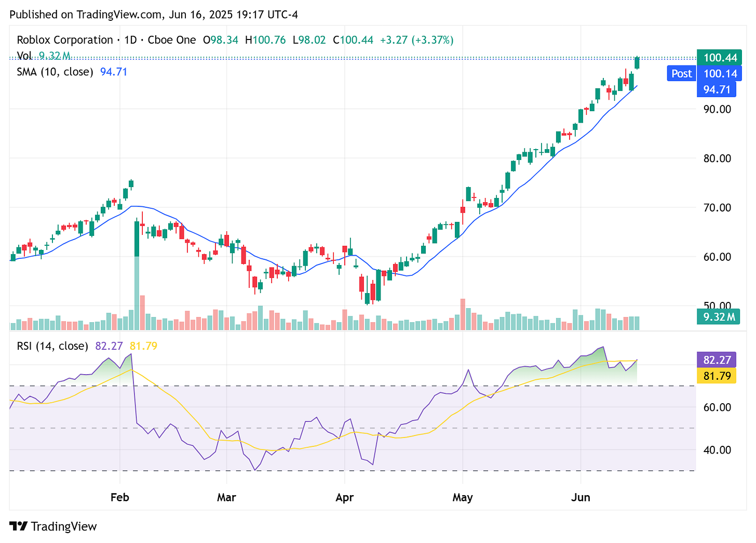Viewport: 756px width, 543px height.
Task: Click the Feb label on the time axis
Action: (119, 497)
